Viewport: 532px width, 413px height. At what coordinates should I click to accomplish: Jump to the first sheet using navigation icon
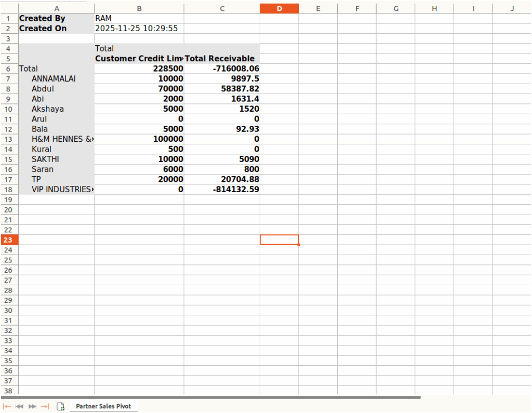click(7, 406)
